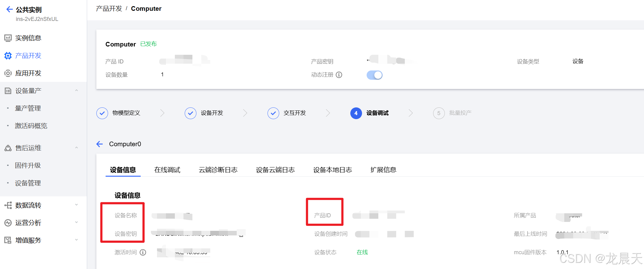This screenshot has height=269, width=644.
Task: Click the info icon next to 动态注册
Action: coord(339,75)
